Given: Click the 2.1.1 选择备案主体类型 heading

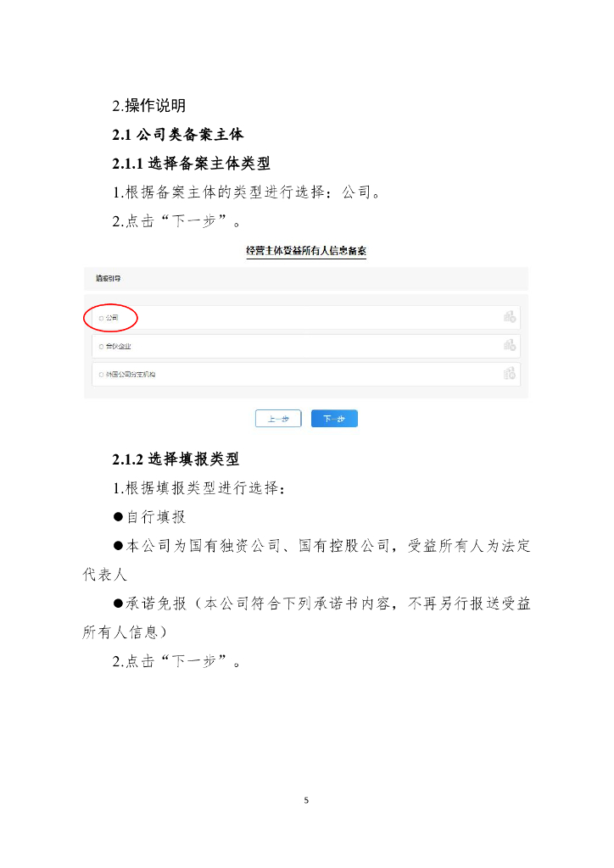Looking at the screenshot, I should 191,164.
